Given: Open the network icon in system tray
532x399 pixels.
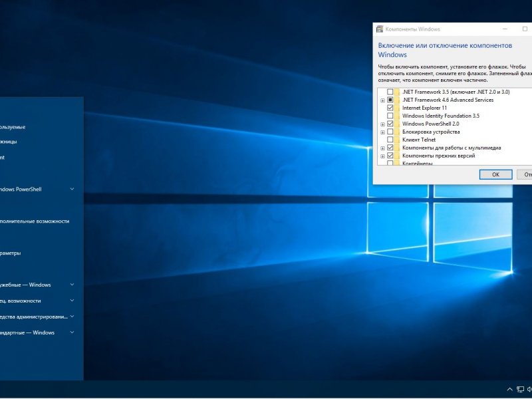Looking at the screenshot, I should 520,389.
